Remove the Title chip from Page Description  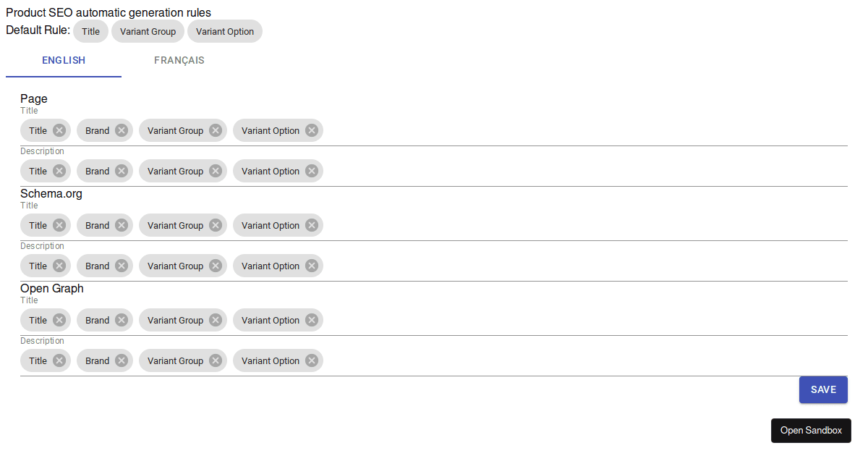tap(58, 171)
